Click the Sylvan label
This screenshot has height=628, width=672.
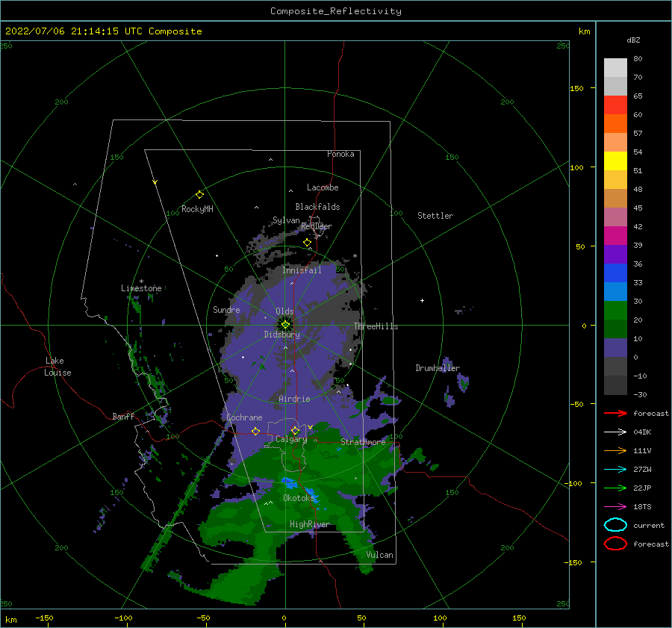(286, 220)
